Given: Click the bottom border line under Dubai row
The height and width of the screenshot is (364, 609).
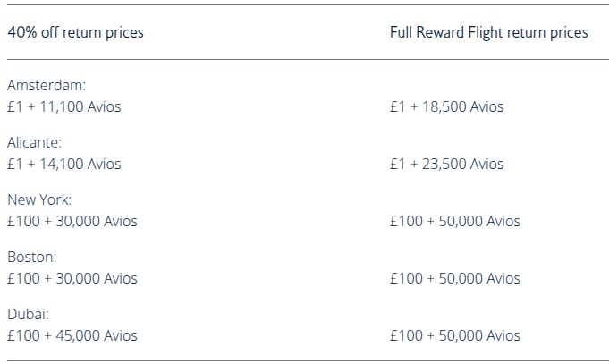Looking at the screenshot, I should click(304, 360).
